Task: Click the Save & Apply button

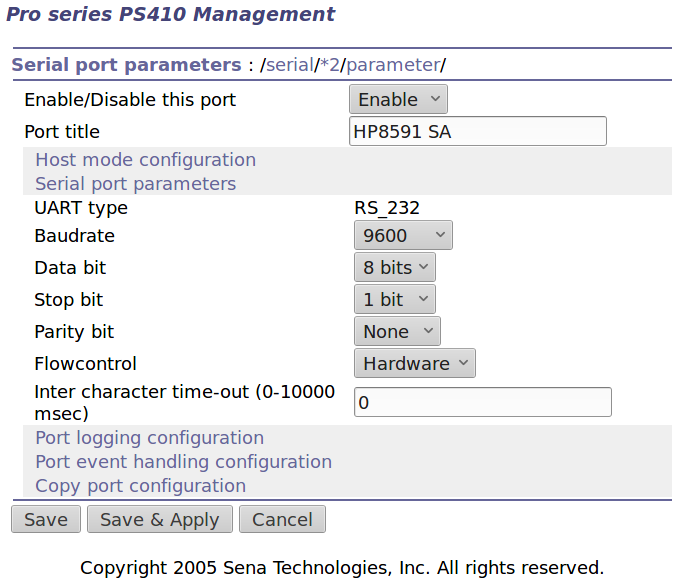Action: pos(159,520)
